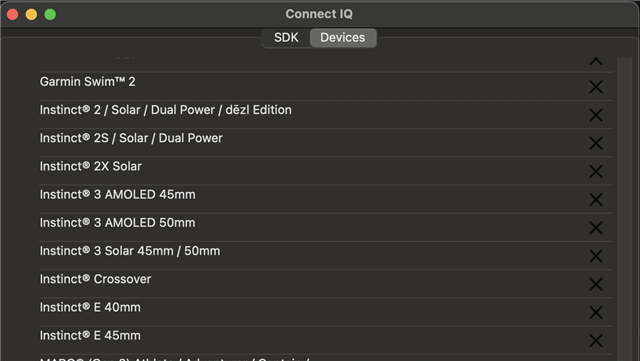Remove Instinct E 45mm device
This screenshot has width=640, height=361.
(596, 340)
